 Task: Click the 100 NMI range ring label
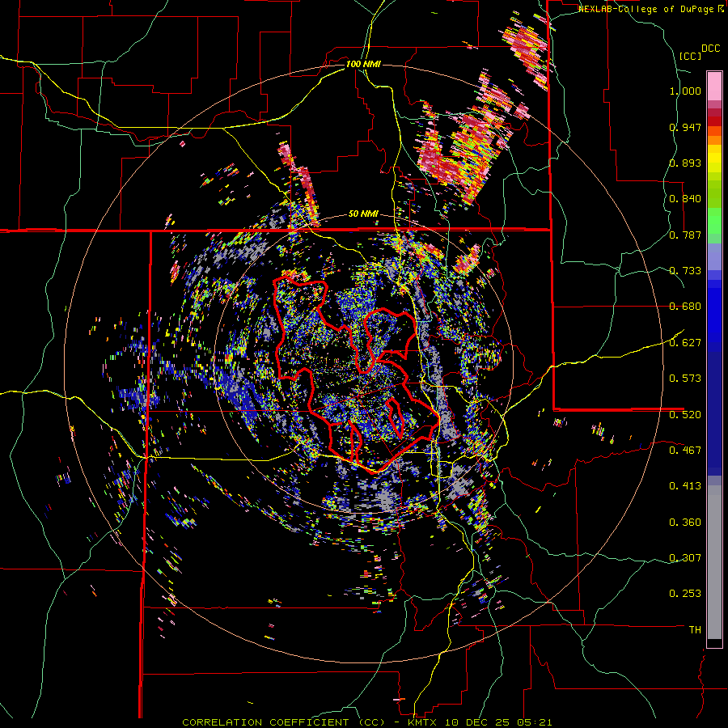coord(363,64)
